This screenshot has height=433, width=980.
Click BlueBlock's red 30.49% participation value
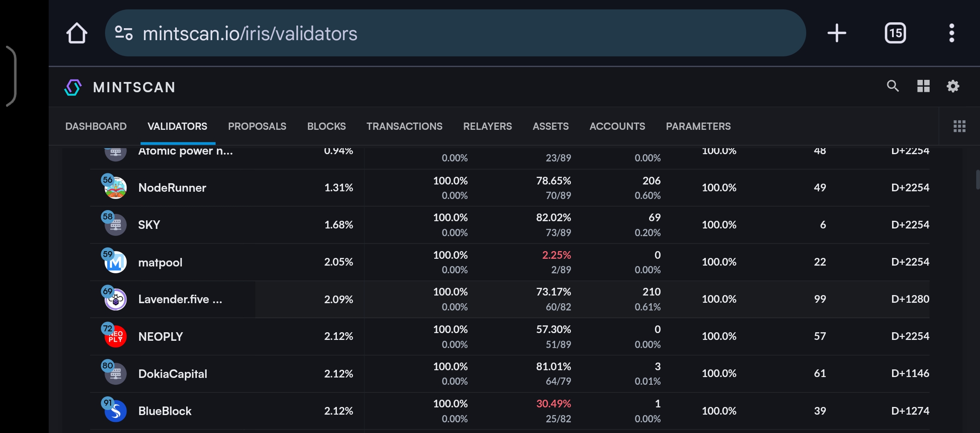pyautogui.click(x=553, y=404)
